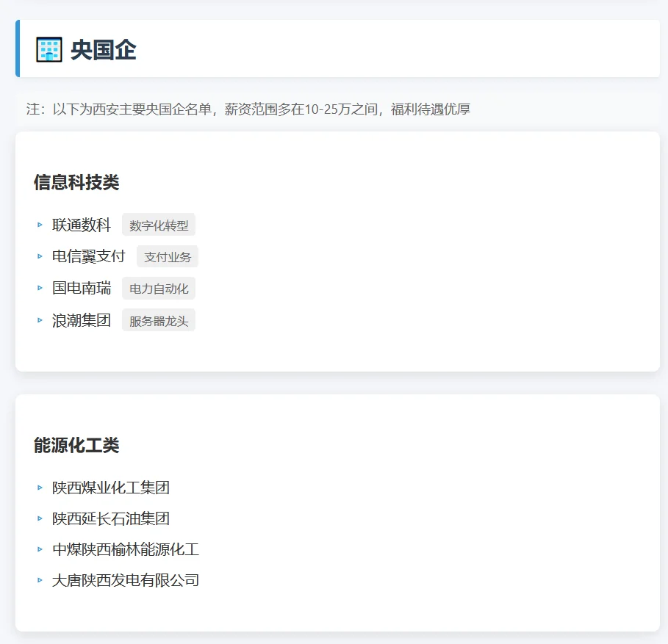Click 大唐陕西发电有限公司 in the list
Screen dimensions: 668x644
(126, 580)
